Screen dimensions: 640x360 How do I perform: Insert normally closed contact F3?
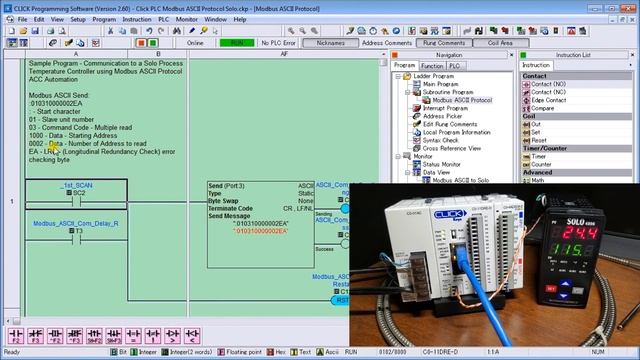(x=36, y=336)
